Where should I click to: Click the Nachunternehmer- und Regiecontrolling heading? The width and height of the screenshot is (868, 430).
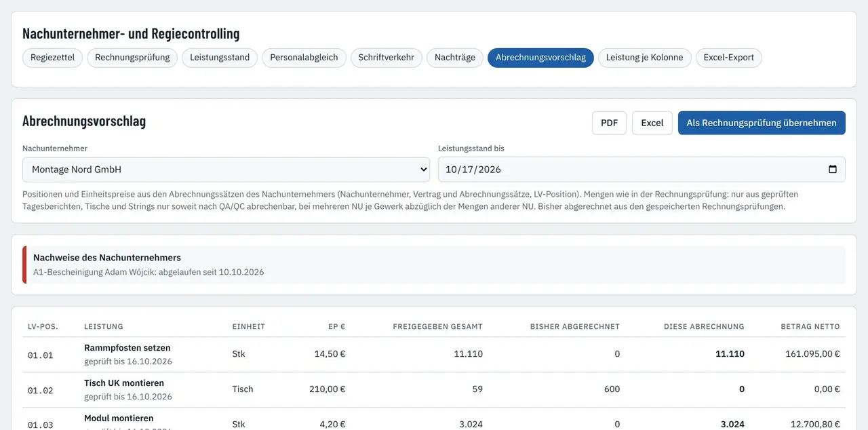(x=131, y=33)
